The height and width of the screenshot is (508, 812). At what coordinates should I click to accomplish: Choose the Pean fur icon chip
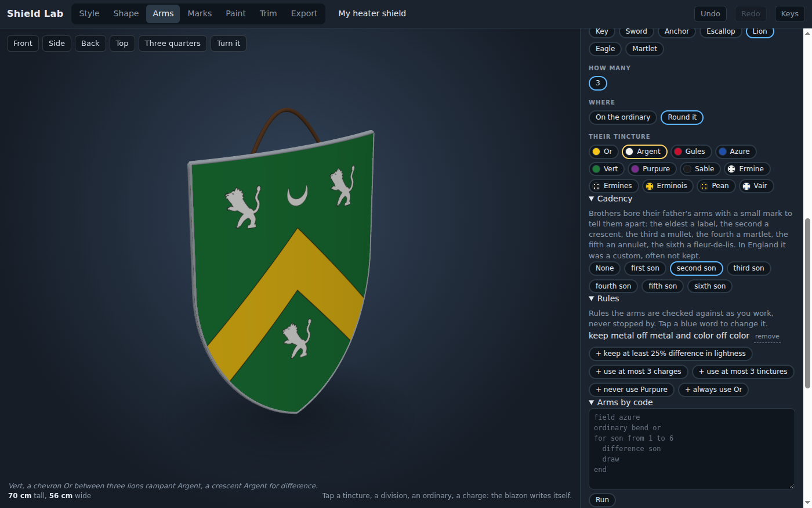tap(716, 186)
